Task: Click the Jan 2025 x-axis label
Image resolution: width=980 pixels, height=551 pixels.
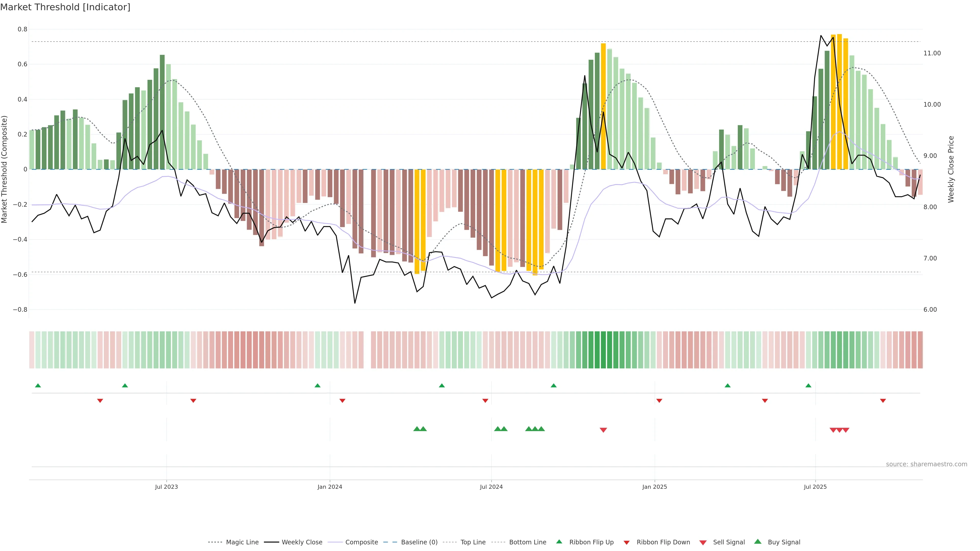Action: click(x=654, y=487)
